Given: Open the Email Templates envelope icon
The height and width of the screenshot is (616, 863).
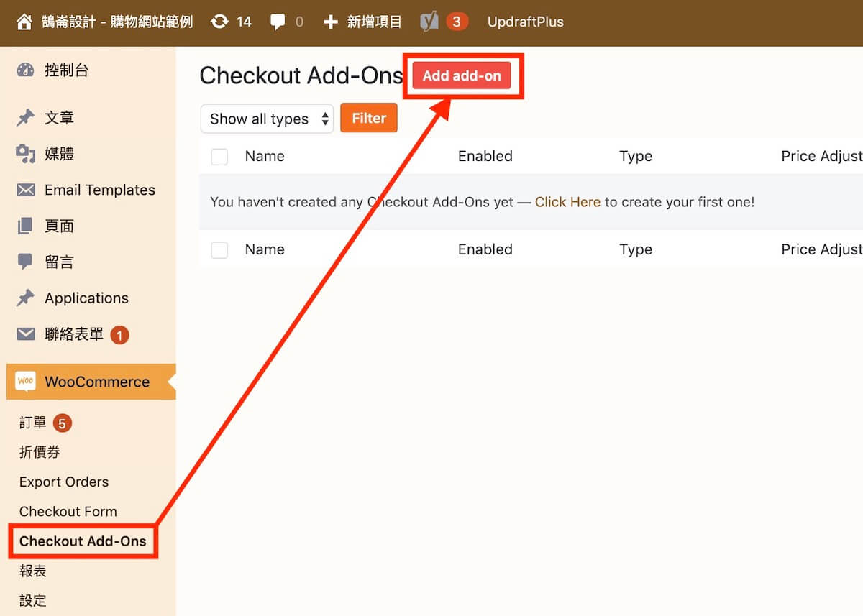Looking at the screenshot, I should point(25,190).
